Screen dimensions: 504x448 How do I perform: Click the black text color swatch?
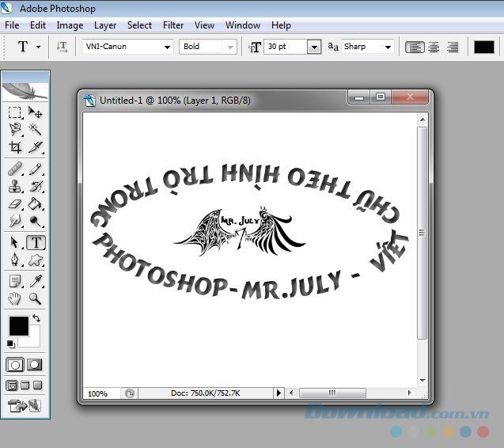(483, 47)
